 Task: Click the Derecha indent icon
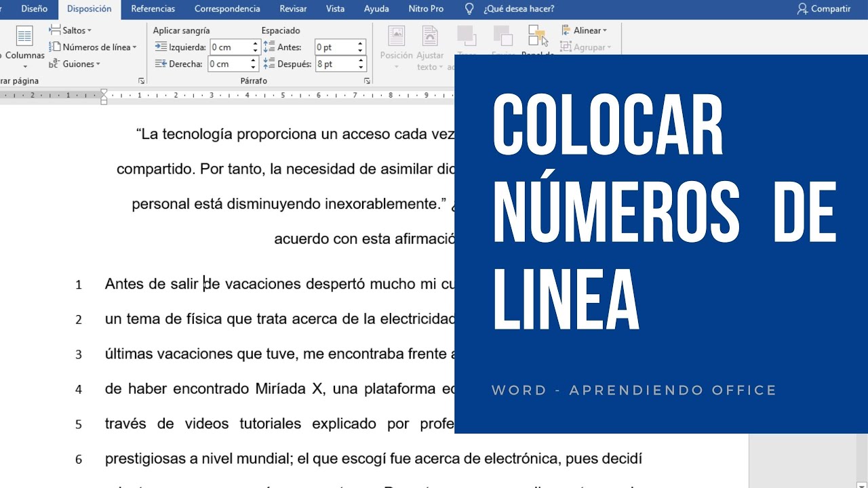click(161, 64)
